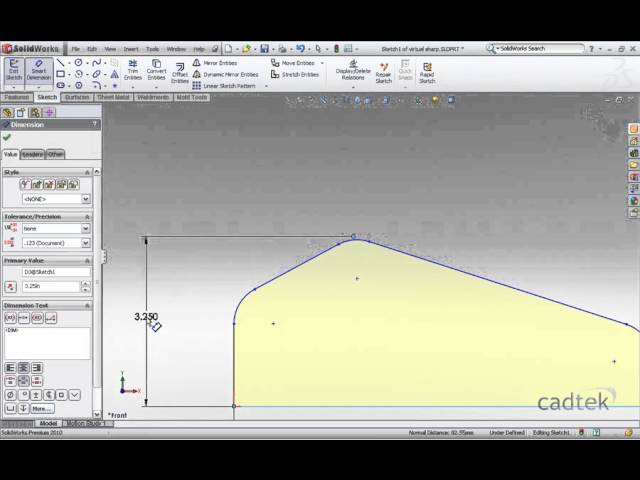640x480 pixels.
Task: Toggle left justify dimension text
Action: point(10,368)
